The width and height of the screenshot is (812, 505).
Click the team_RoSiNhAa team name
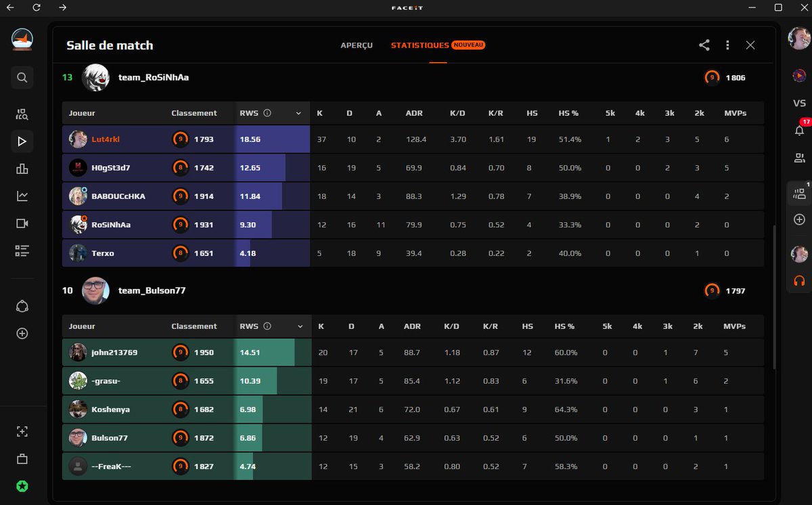click(154, 77)
